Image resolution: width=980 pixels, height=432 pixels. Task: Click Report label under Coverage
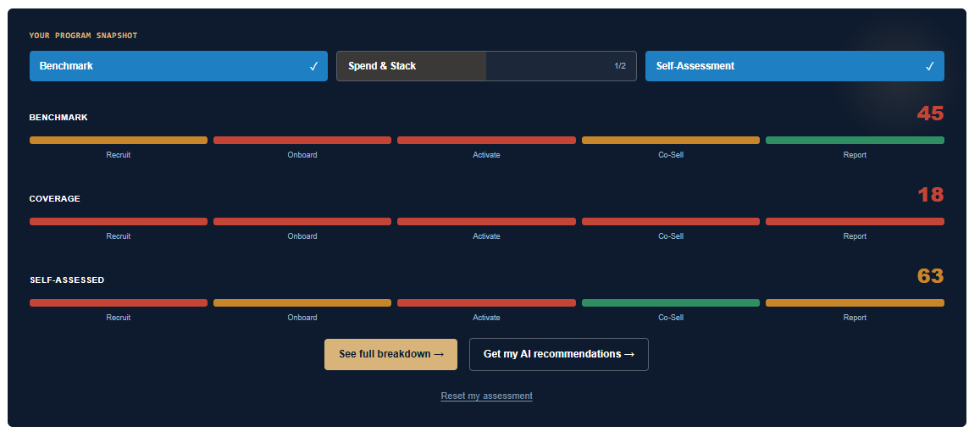coord(855,236)
